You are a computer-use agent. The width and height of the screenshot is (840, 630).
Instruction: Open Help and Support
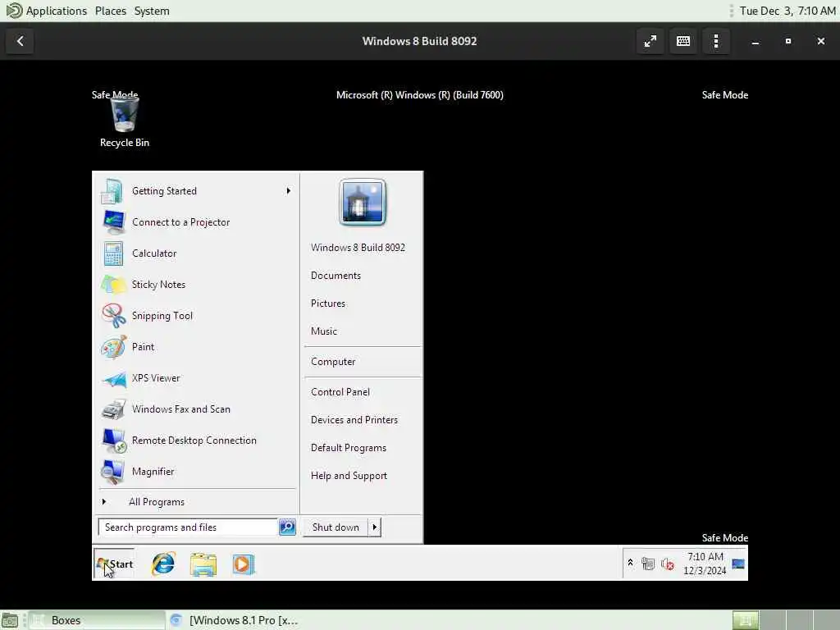[349, 476]
